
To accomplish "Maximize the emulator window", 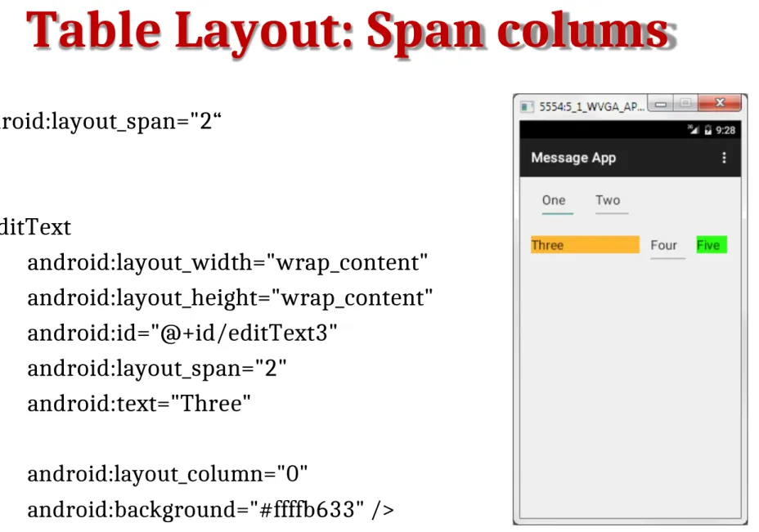I will coord(685,103).
